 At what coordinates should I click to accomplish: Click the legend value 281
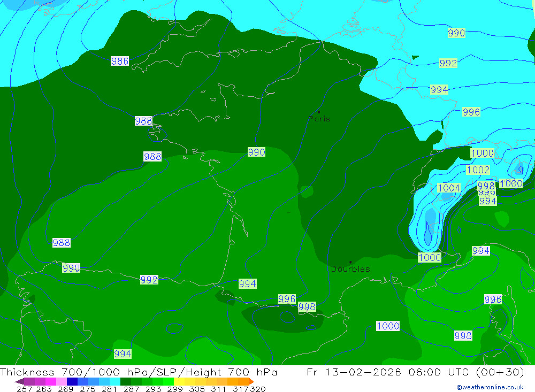[109, 389]
